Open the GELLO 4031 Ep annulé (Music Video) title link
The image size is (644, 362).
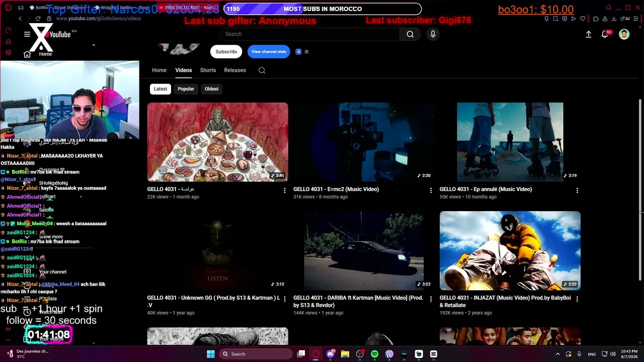point(486,190)
